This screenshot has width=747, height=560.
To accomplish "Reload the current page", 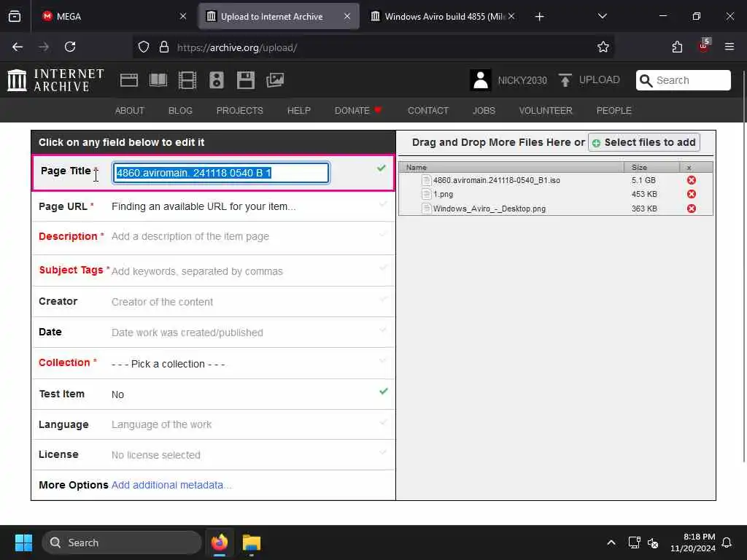I will click(x=70, y=47).
